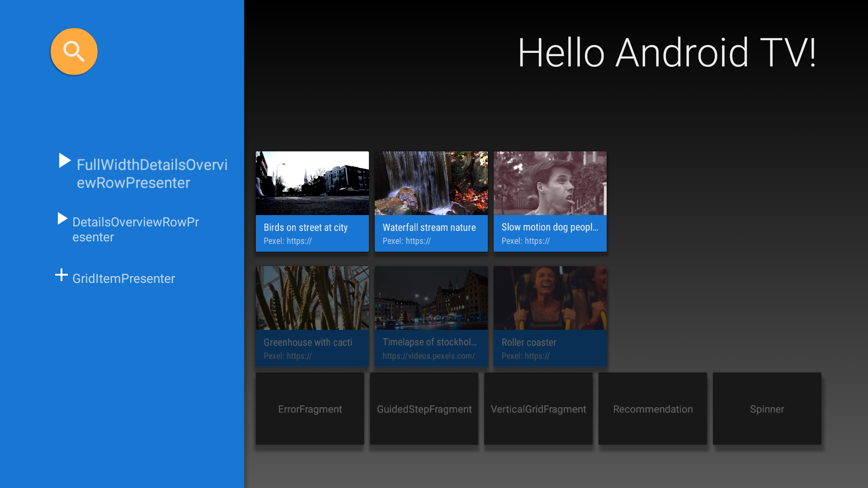Open GridItemPresenter row header
The image size is (868, 488).
123,279
